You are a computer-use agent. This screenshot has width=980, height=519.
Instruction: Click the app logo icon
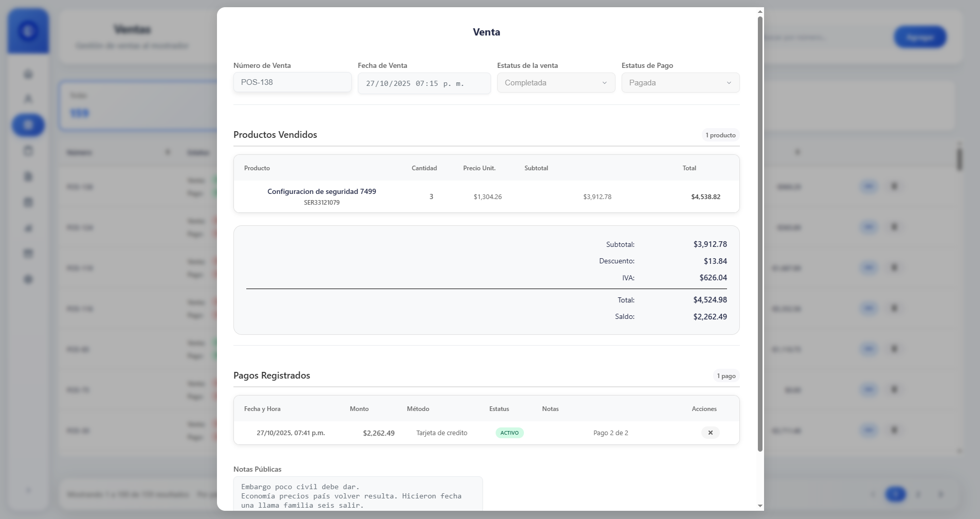[x=28, y=31]
